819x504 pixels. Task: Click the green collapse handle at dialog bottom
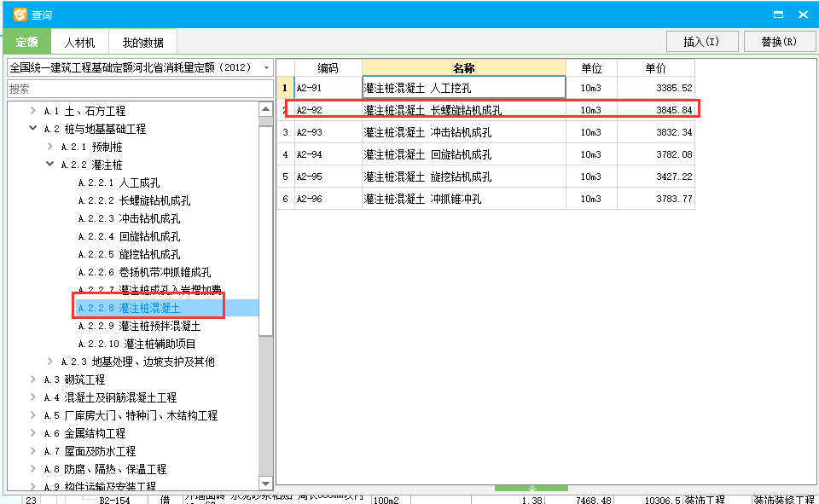coord(531,489)
